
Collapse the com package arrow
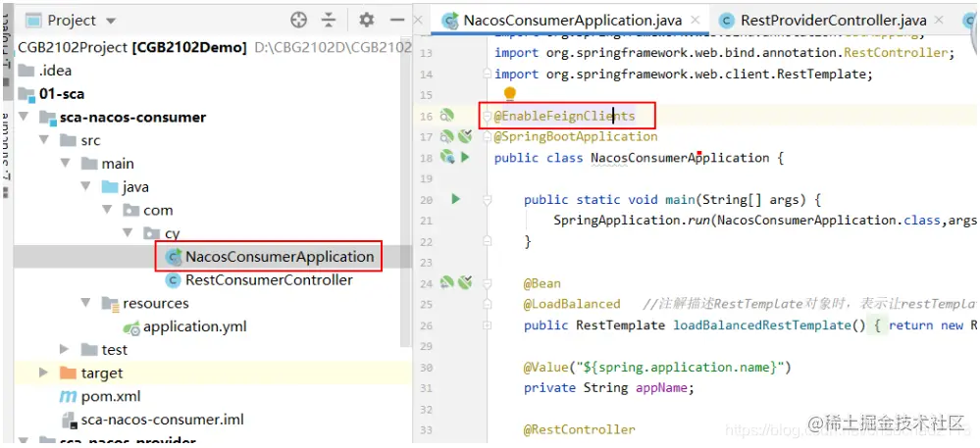coord(108,210)
